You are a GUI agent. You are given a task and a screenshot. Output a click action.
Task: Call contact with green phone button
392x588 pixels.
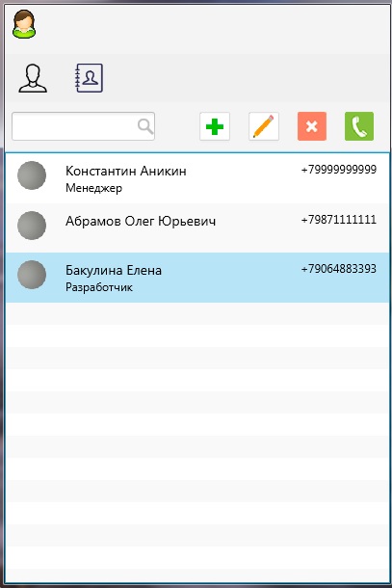[x=359, y=126]
